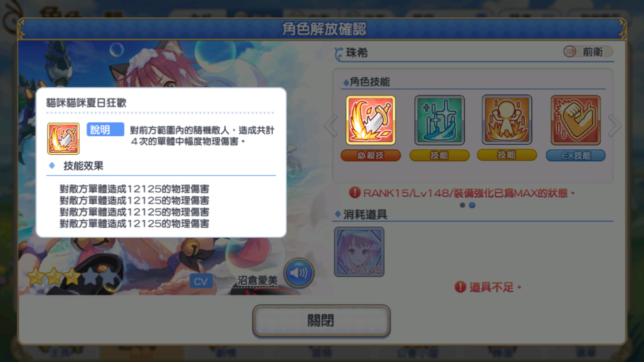Toggle the fourth gray star rating
Viewport: 644px width, 362px height.
[x=91, y=277]
